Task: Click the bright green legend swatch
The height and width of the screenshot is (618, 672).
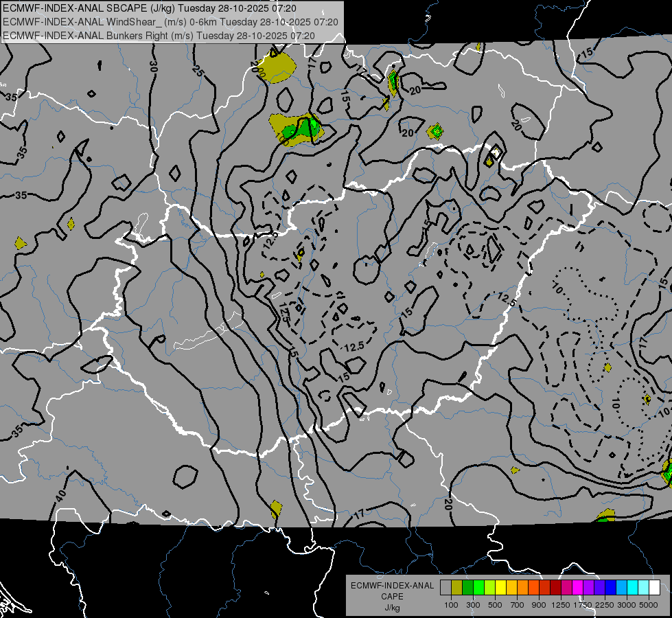Action: (478, 588)
